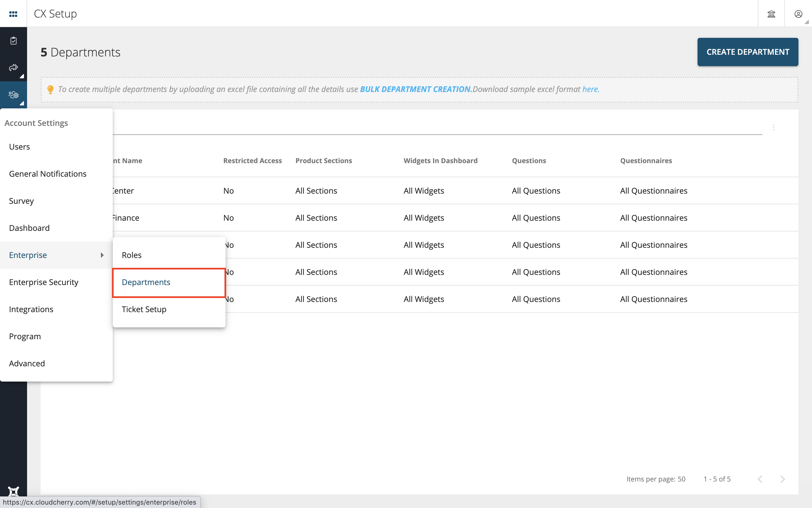Open the app grid launcher icon
The height and width of the screenshot is (508, 812).
(x=13, y=14)
